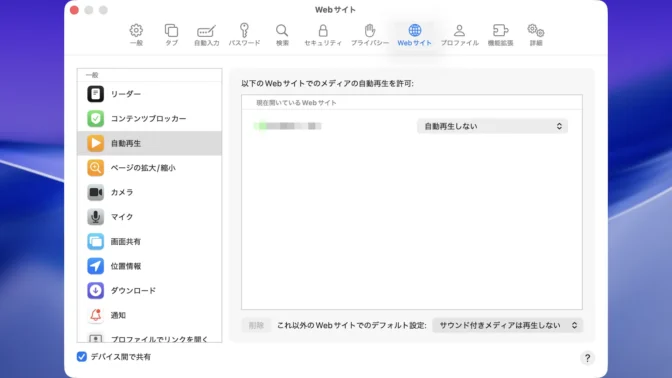Open the サウンド付きメディアは再生しない default dropdown

507,325
